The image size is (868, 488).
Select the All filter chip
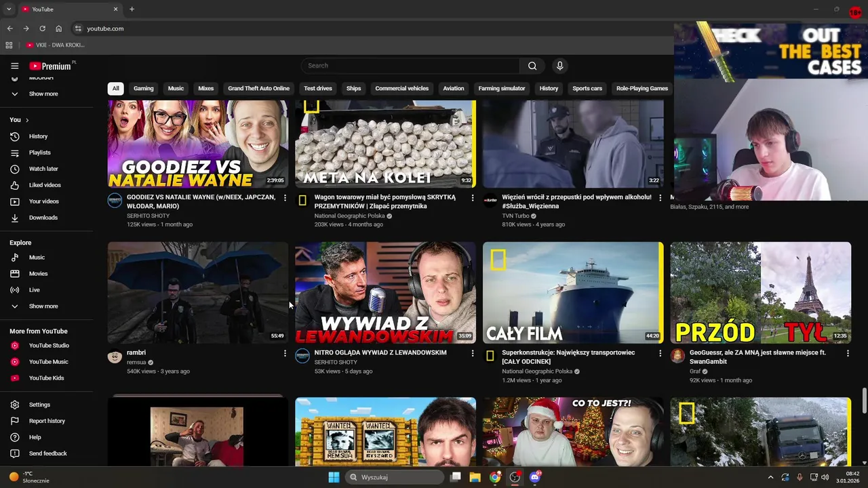115,88
